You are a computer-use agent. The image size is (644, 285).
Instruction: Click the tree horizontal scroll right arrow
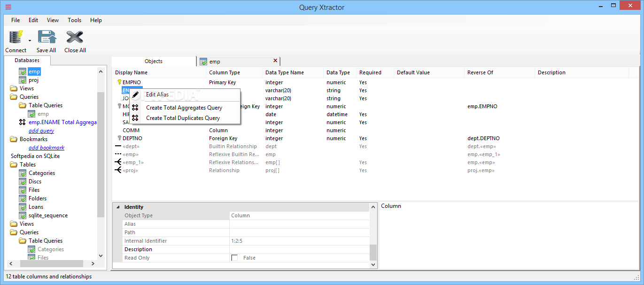pyautogui.click(x=93, y=264)
